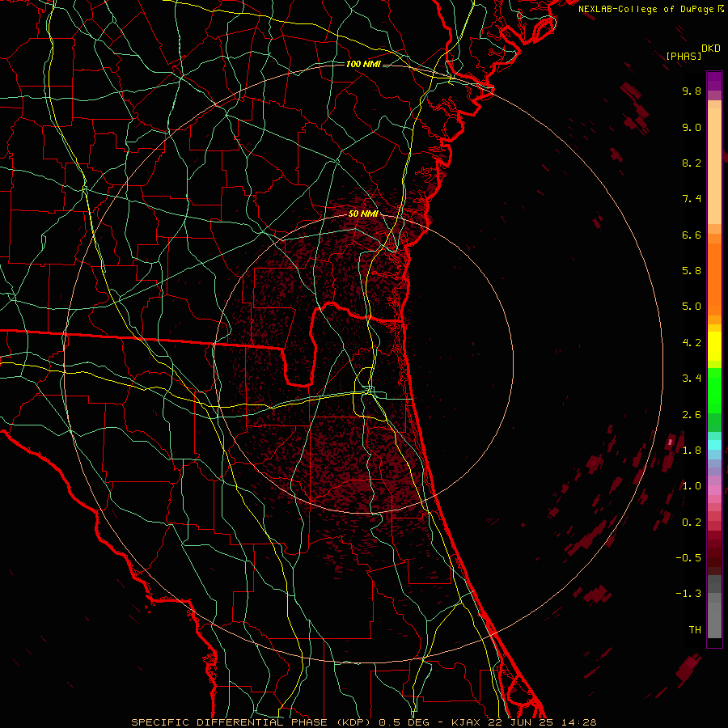Click the -1.3 value on the scale

[688, 594]
